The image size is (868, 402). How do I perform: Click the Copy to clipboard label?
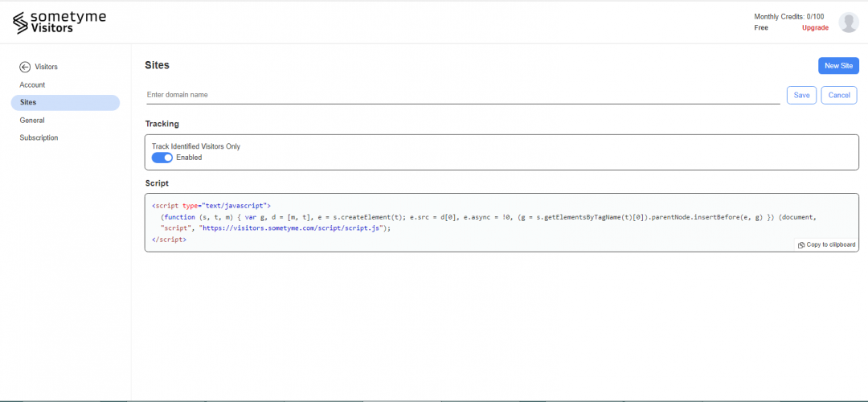(x=832, y=244)
